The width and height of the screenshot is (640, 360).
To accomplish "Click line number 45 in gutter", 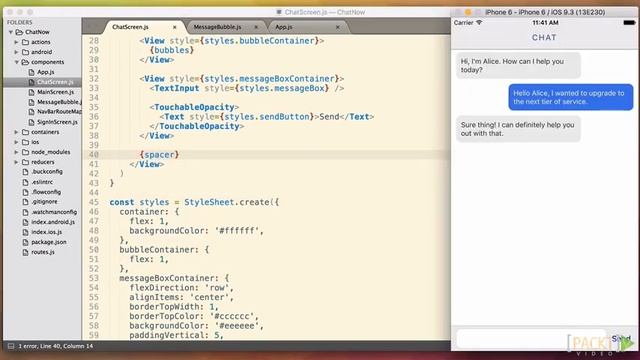I will (93, 202).
